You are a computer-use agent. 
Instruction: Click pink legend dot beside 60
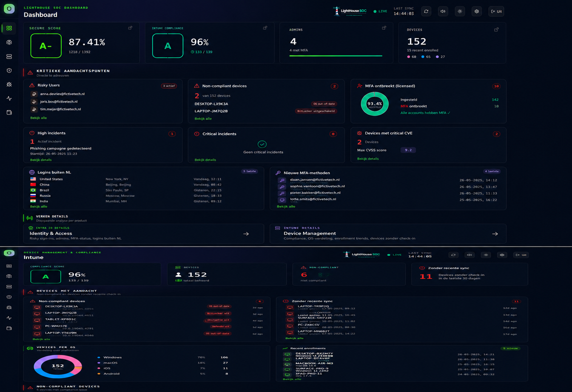click(x=409, y=57)
